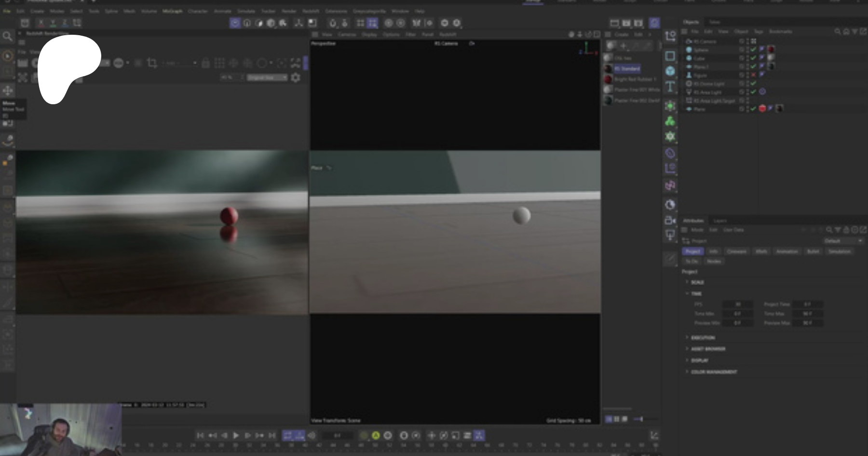
Task: Open the Default layout dropdown in Attributes
Action: pyautogui.click(x=842, y=241)
